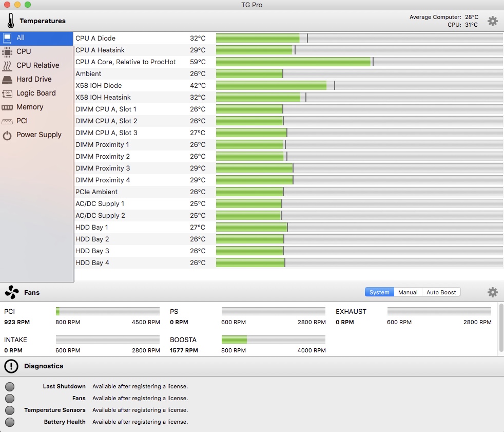The width and height of the screenshot is (504, 432).
Task: Select CPU A Core, Relative to ProcHot
Action: point(288,62)
